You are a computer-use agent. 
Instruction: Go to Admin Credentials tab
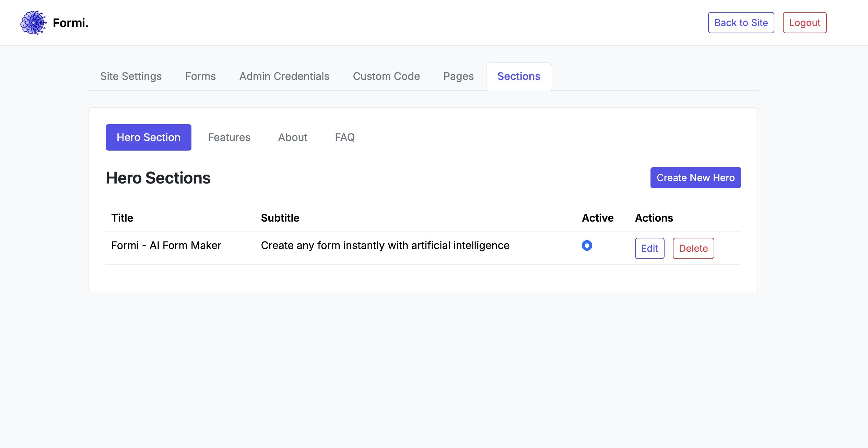284,76
